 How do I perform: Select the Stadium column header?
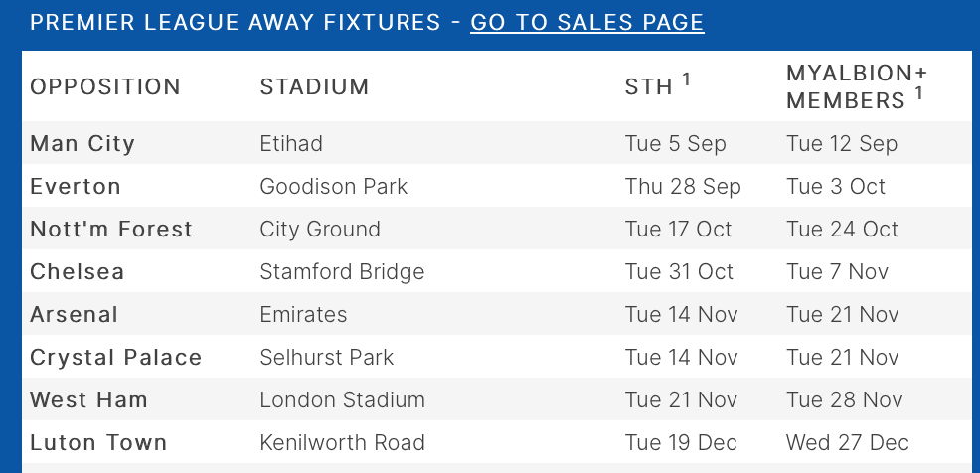[x=314, y=86]
